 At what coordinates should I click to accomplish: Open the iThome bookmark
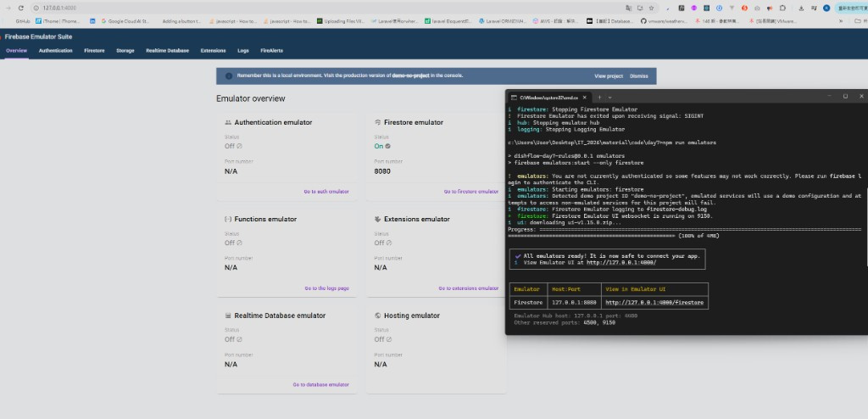tap(58, 21)
